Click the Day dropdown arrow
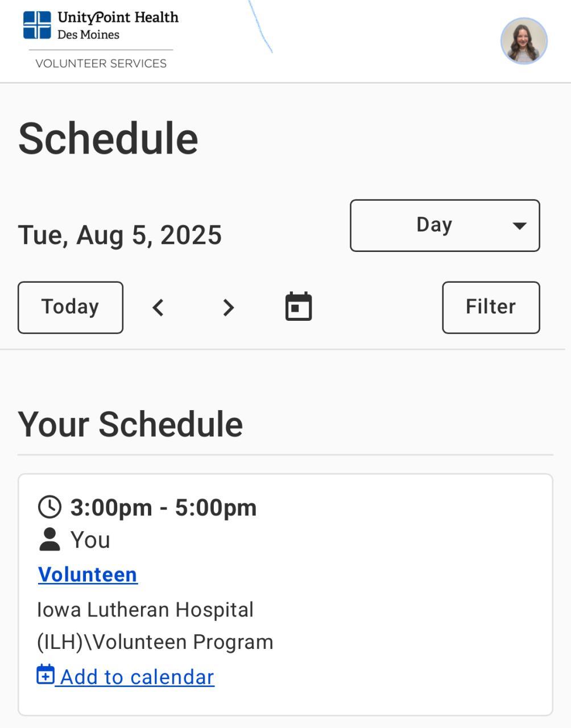Image resolution: width=571 pixels, height=728 pixels. [519, 226]
